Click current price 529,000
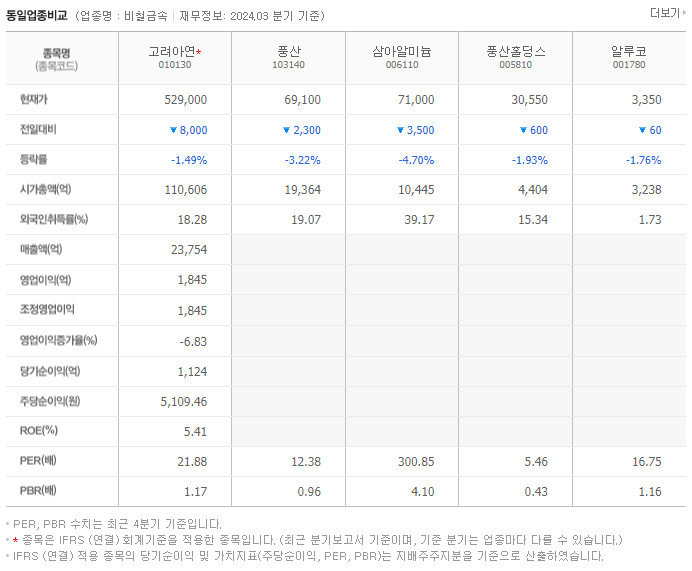692x571 pixels. [x=186, y=100]
